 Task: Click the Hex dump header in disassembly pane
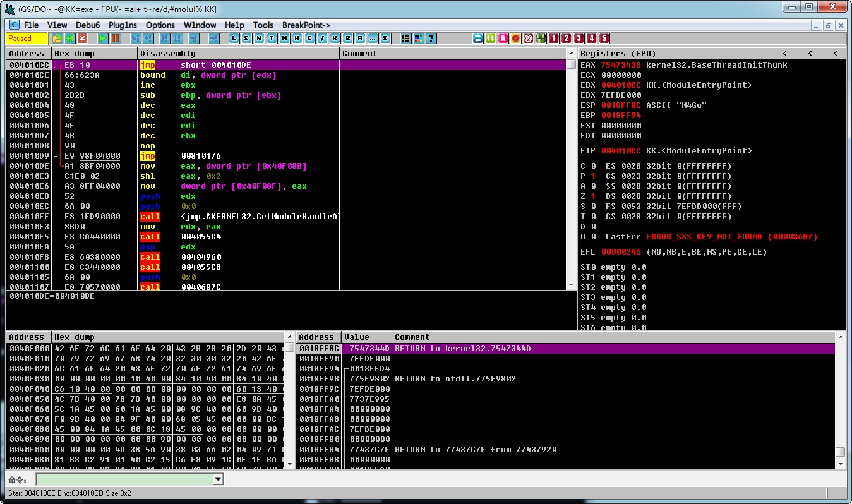[94, 54]
